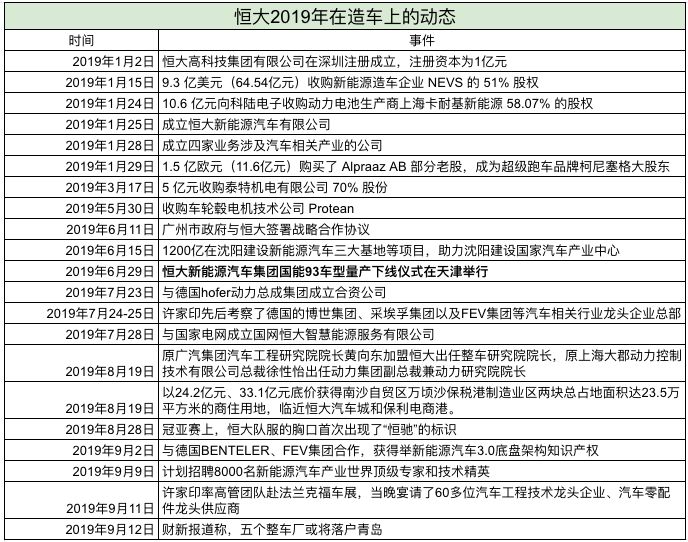Select date cell 2019年5月30日
Image resolution: width=688 pixels, height=542 pixels.
pyautogui.click(x=81, y=208)
